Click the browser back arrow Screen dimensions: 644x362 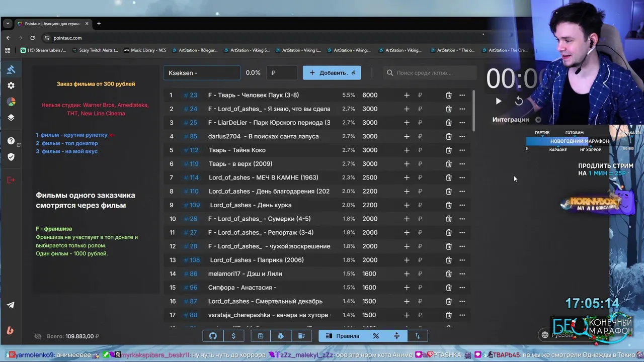click(8, 38)
